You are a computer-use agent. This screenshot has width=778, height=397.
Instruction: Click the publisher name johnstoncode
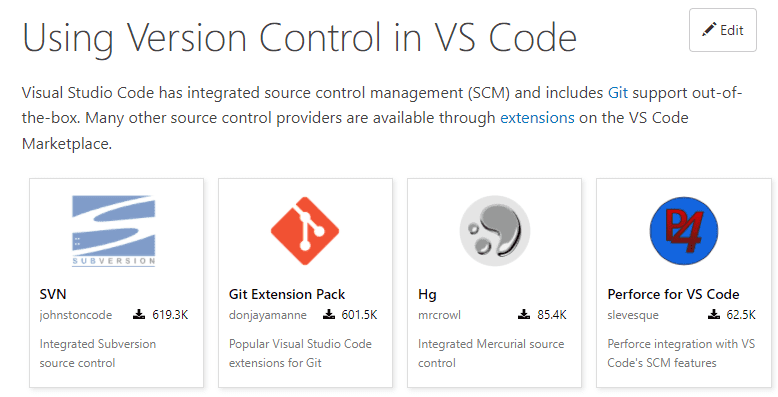76,315
